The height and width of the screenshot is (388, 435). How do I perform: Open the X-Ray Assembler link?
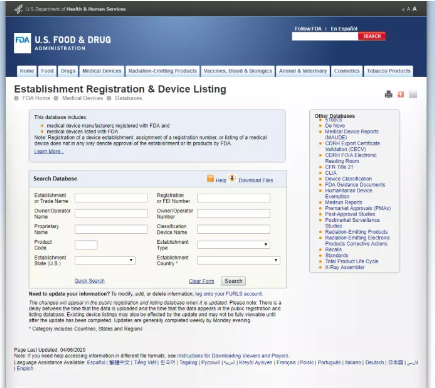click(345, 267)
